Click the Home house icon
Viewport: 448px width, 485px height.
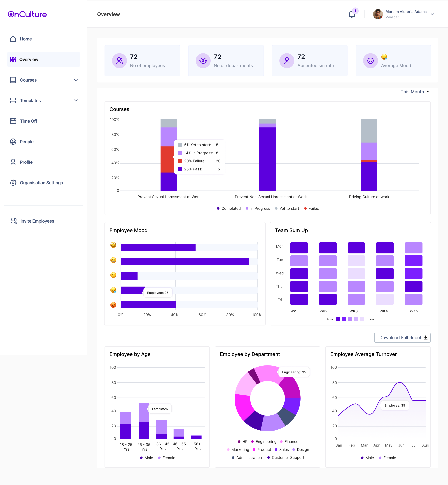[13, 39]
